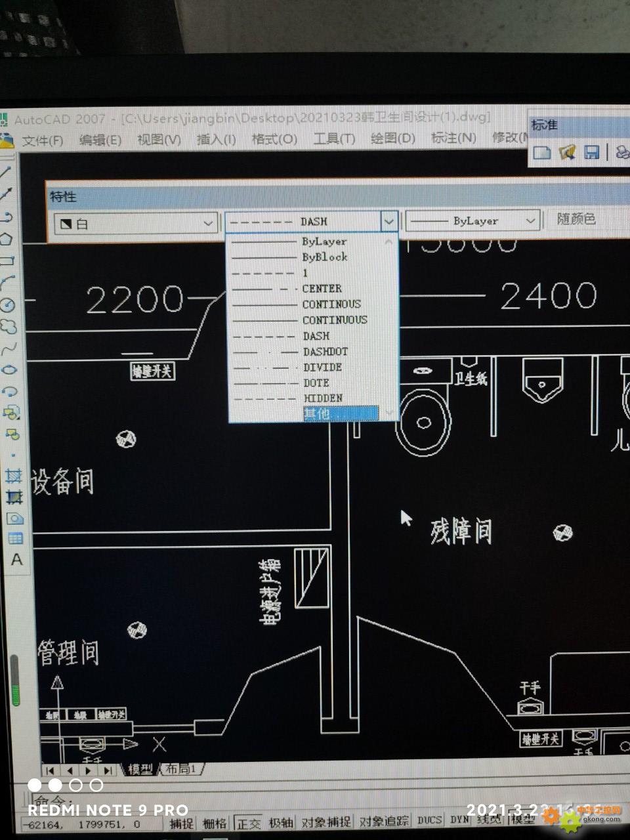Open the 视图(V) menu
Screen dimensions: 630x840
click(x=159, y=139)
